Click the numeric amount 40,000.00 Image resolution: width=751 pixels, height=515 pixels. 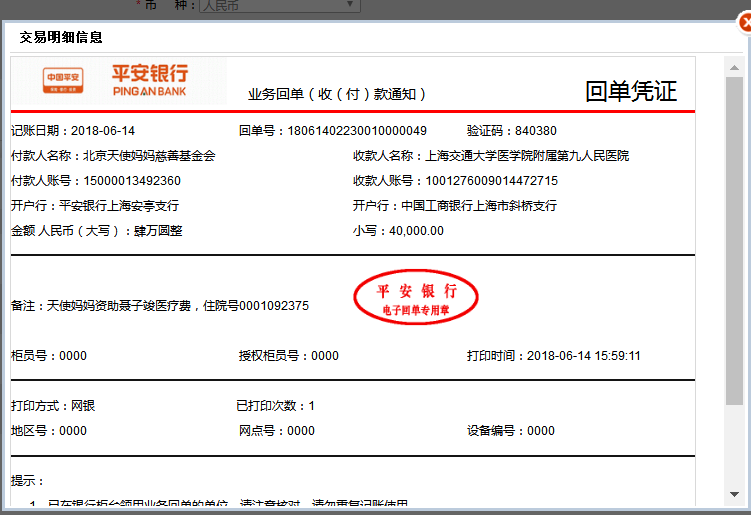tap(416, 231)
